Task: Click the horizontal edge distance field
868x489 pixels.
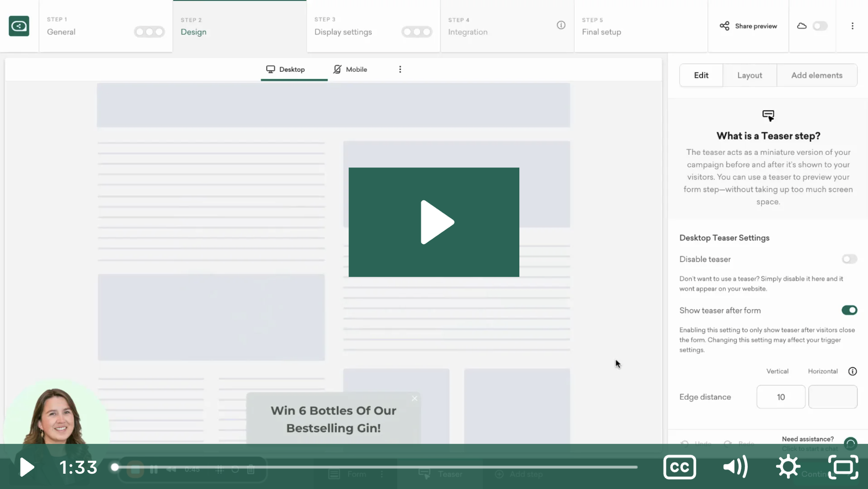Action: point(833,397)
